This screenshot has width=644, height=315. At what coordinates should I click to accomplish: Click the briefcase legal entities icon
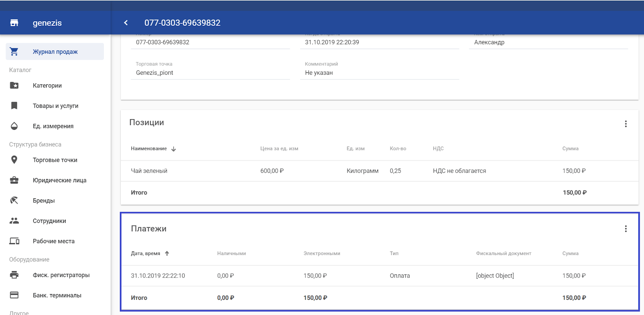click(14, 180)
